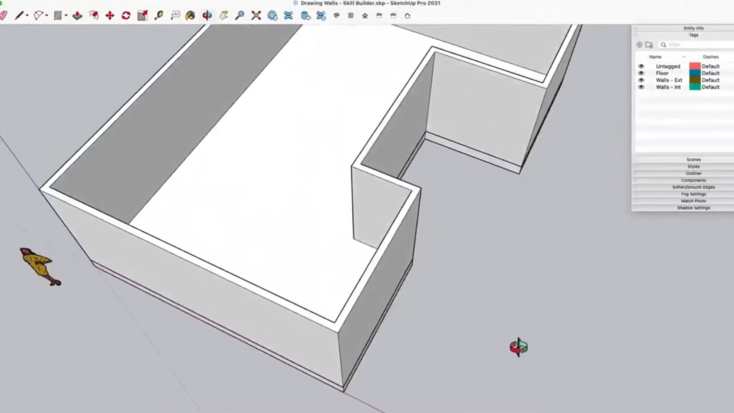Click the Dashes column header
This screenshot has width=734, height=413.
click(x=711, y=57)
